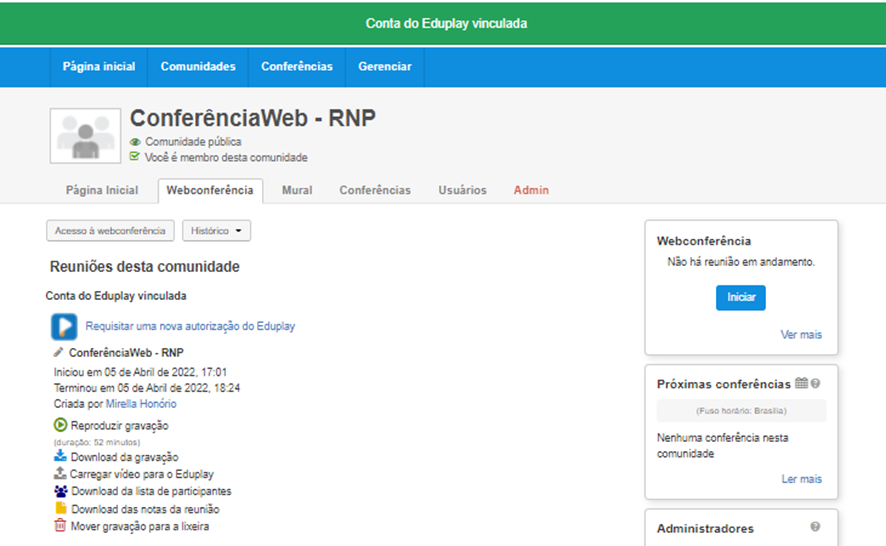The image size is (886, 546).
Task: Switch to the Usuários tab
Action: [x=462, y=190]
